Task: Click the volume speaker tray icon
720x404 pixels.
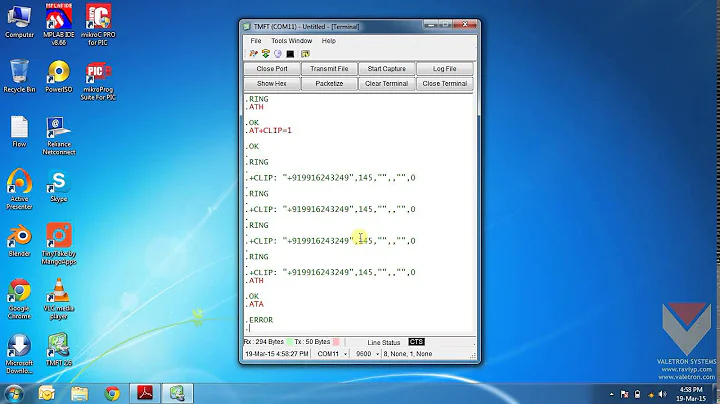Action: click(662, 394)
